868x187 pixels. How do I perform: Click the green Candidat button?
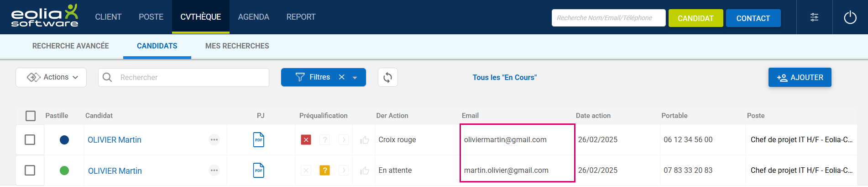pyautogui.click(x=695, y=18)
